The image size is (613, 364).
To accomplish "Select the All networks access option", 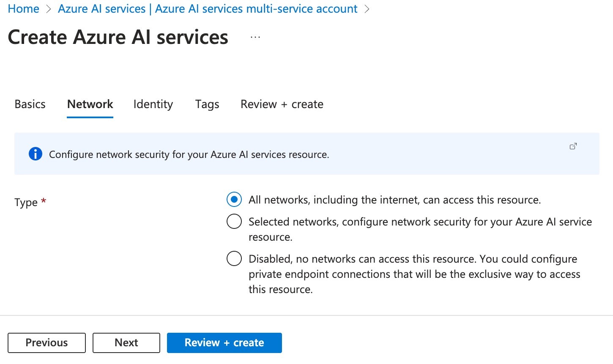I will tap(234, 199).
